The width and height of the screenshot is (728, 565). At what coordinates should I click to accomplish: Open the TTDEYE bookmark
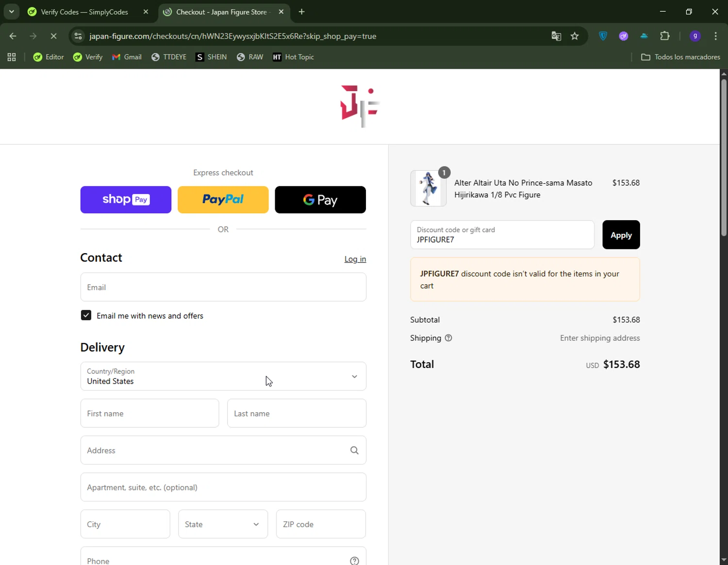coord(169,57)
